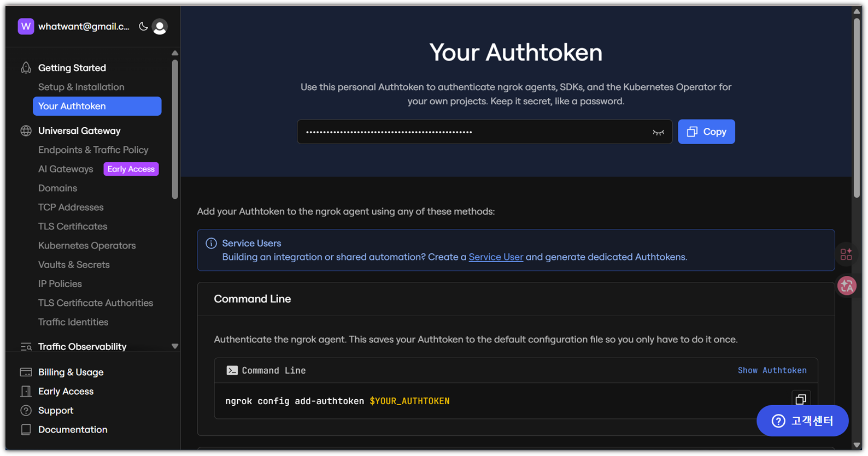Click the Traffic Observability icon
The height and width of the screenshot is (456, 868).
[26, 346]
